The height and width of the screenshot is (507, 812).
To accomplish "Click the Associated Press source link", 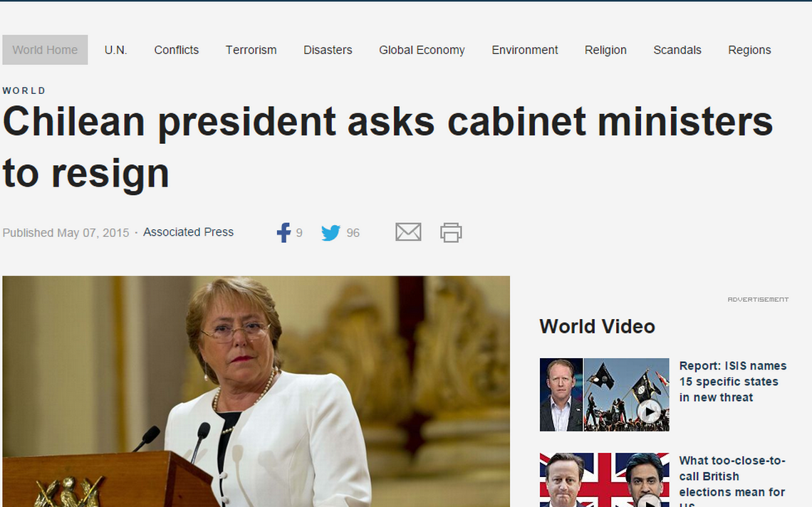I will (x=188, y=232).
